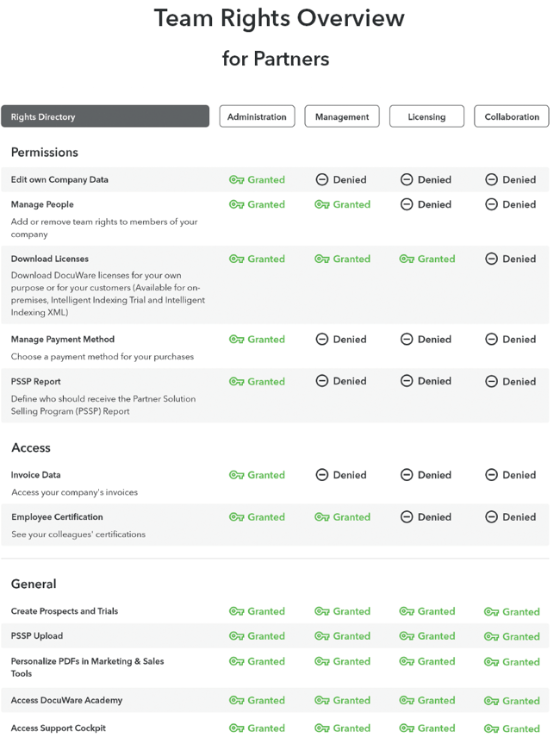The width and height of the screenshot is (560, 750).
Task: Click the Collaboration Granted key icon for PSSP Upload
Action: 491,637
